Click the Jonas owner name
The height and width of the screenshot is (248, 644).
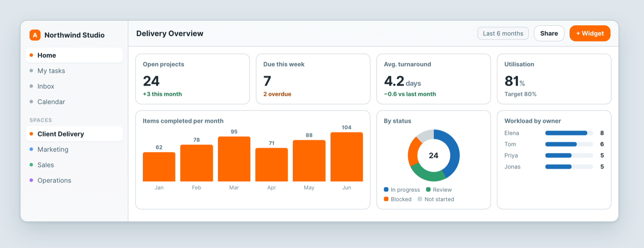tap(512, 167)
